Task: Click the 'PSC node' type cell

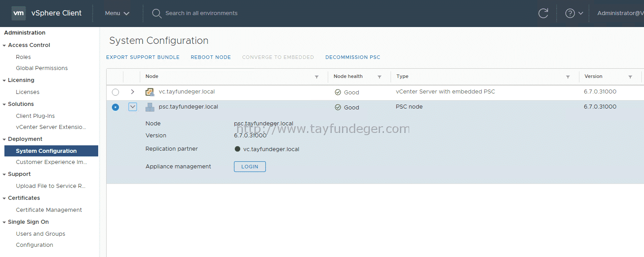Action: pyautogui.click(x=409, y=107)
